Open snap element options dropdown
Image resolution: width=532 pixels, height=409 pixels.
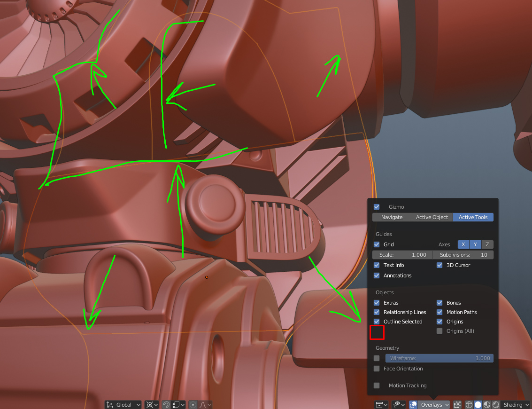click(x=178, y=405)
